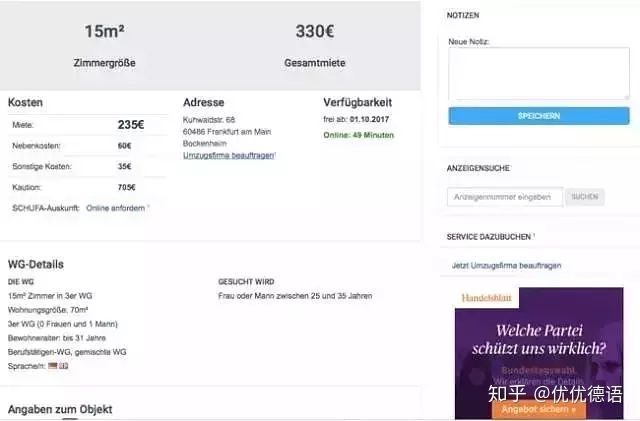Screen dimensions: 640x421
Task: Click the Kosten heading
Action: click(x=25, y=102)
